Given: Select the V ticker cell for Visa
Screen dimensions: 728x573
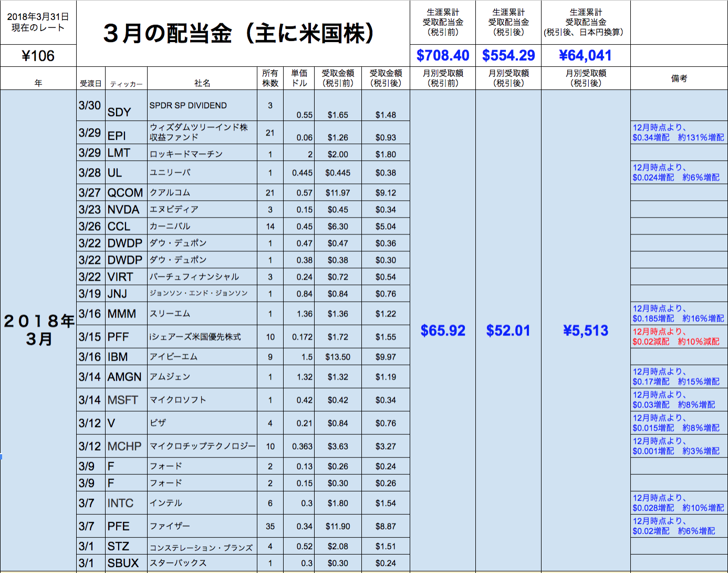Looking at the screenshot, I should click(x=126, y=423).
